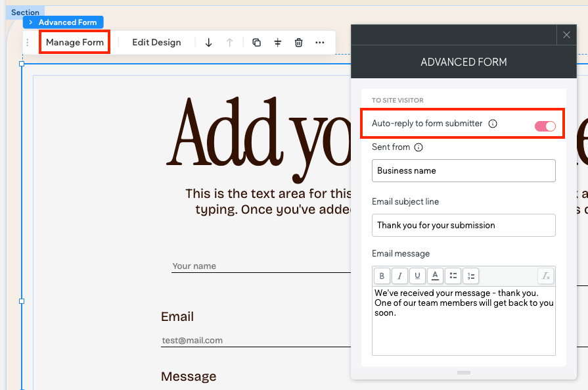Image resolution: width=588 pixels, height=390 pixels.
Task: Open more actions ellipsis menu
Action: click(320, 43)
